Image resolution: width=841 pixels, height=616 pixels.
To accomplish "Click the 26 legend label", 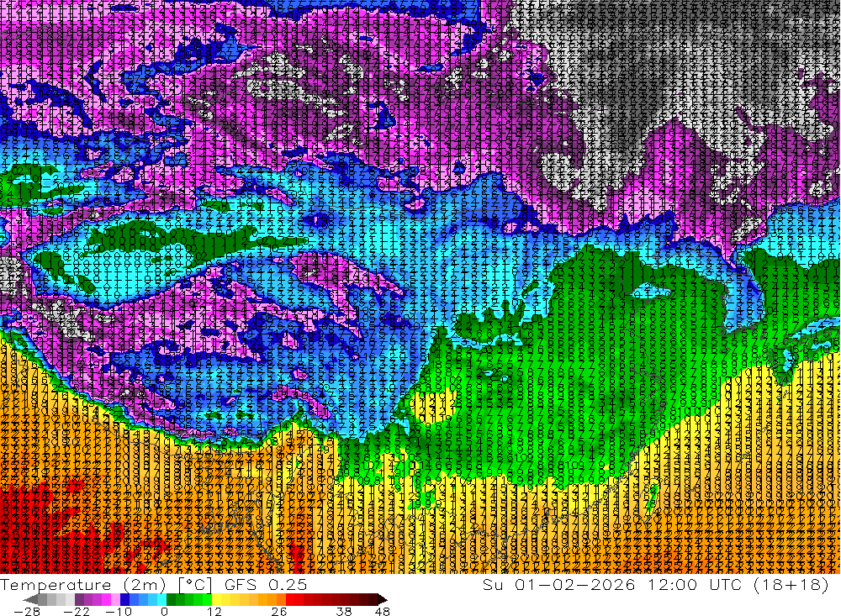I will click(x=279, y=611).
